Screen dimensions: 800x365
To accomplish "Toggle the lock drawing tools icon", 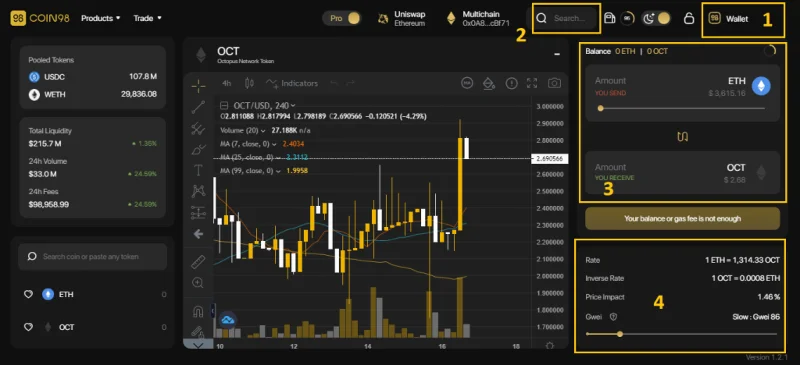I will pyautogui.click(x=198, y=331).
